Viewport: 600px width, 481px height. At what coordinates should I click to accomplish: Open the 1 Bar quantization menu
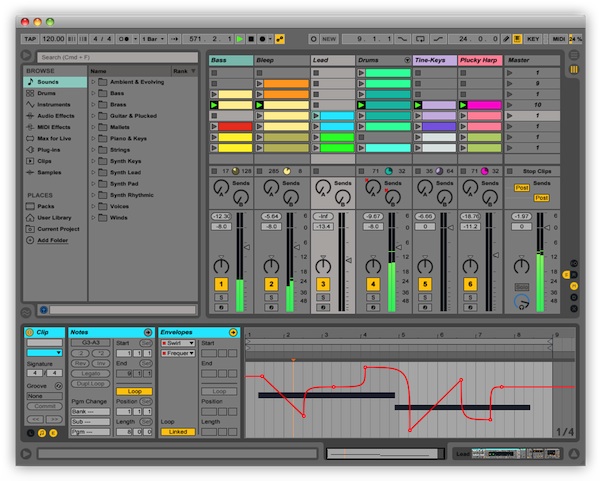[153, 39]
